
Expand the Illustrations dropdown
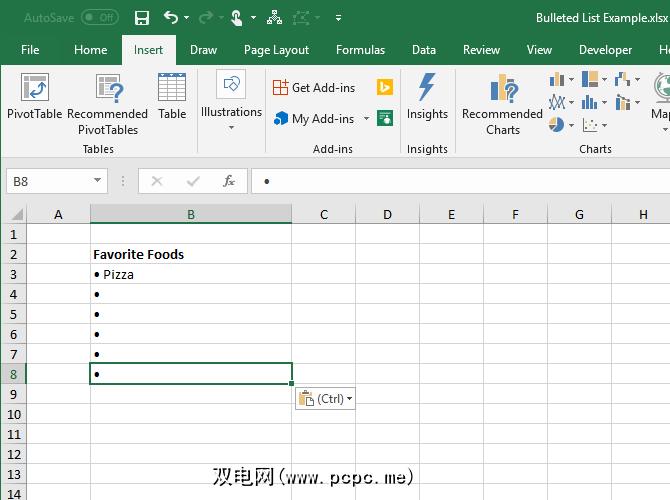tap(231, 127)
